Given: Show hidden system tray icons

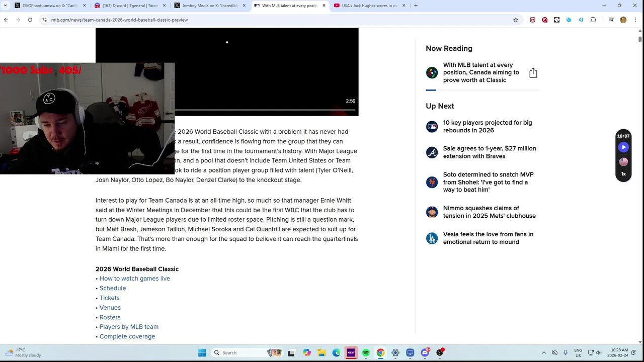Looking at the screenshot, I should (543, 352).
